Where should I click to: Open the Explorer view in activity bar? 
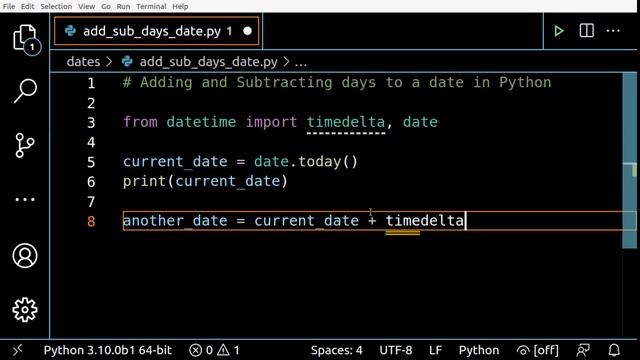click(x=25, y=38)
